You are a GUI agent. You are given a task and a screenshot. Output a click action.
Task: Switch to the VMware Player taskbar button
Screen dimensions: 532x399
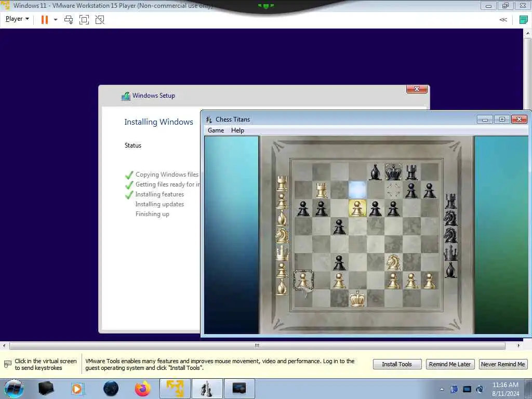click(x=175, y=389)
